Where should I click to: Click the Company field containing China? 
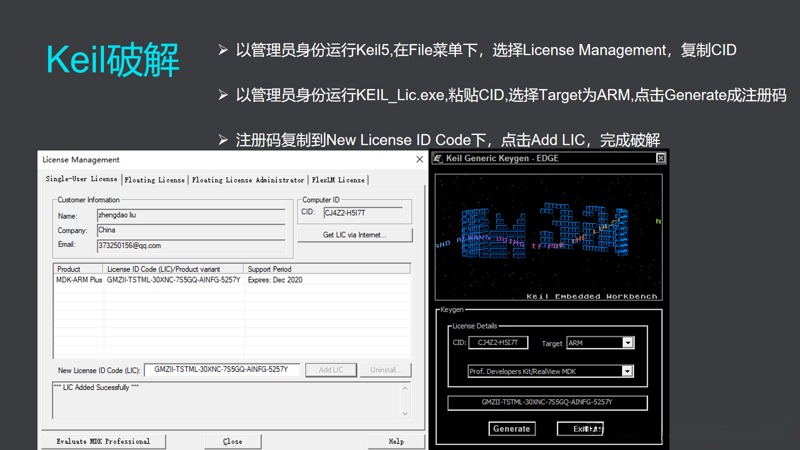191,230
